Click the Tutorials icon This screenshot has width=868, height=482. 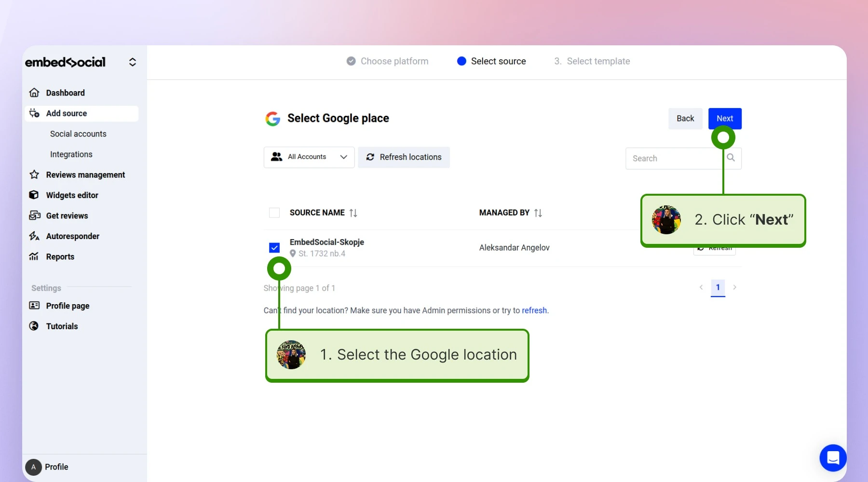coord(34,326)
